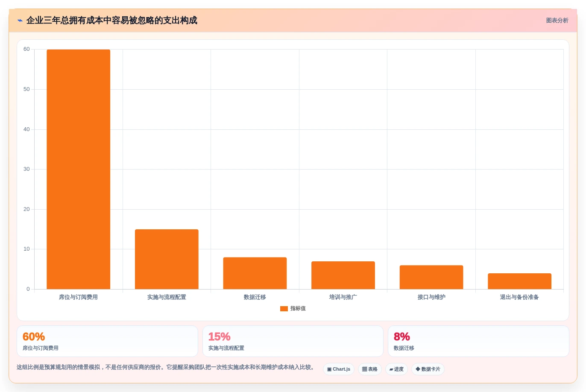This screenshot has width=586, height=392.
Task: Click the 数据卡片 tag chip
Action: pyautogui.click(x=428, y=369)
